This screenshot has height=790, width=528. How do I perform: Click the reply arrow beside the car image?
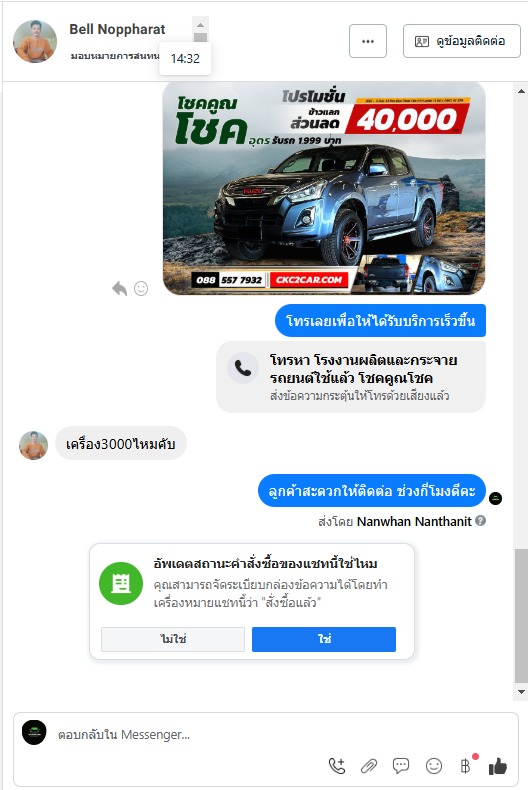[119, 289]
